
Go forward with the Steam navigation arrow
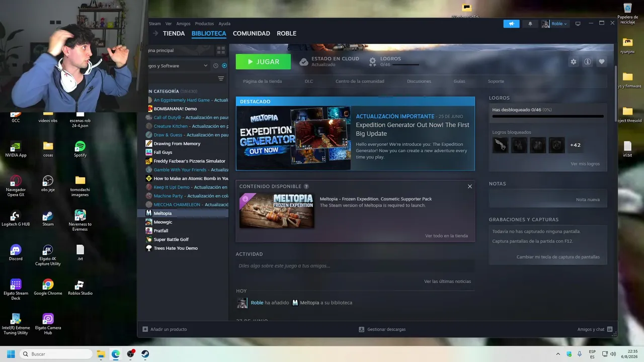click(155, 33)
